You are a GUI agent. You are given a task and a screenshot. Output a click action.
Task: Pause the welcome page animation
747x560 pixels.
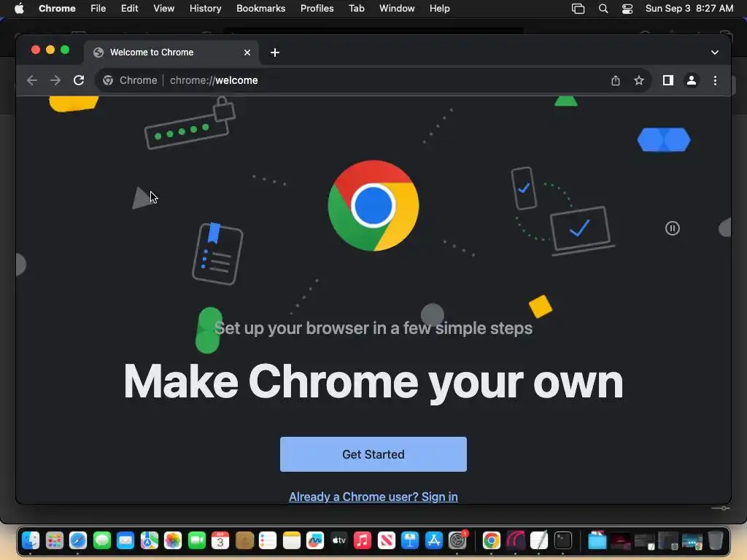(672, 228)
